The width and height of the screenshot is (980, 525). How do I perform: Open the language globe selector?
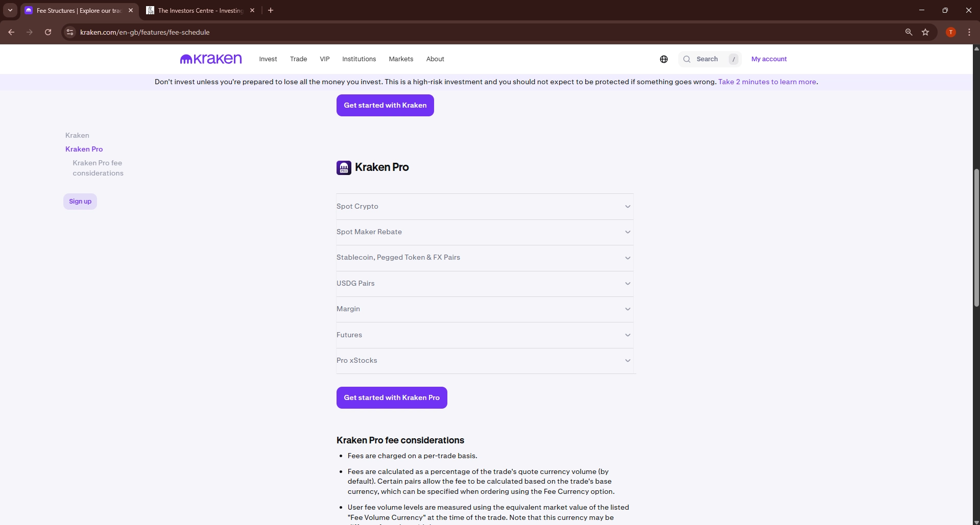tap(664, 59)
